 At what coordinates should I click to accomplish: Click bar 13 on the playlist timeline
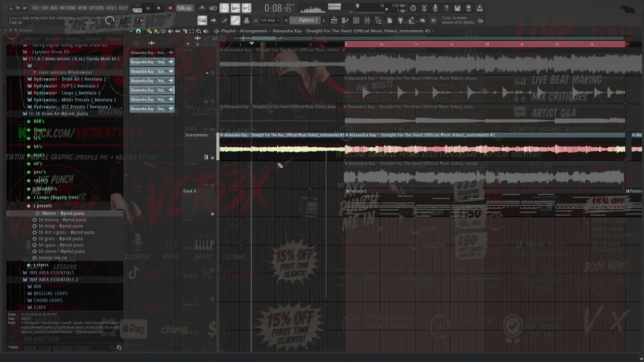tap(487, 45)
